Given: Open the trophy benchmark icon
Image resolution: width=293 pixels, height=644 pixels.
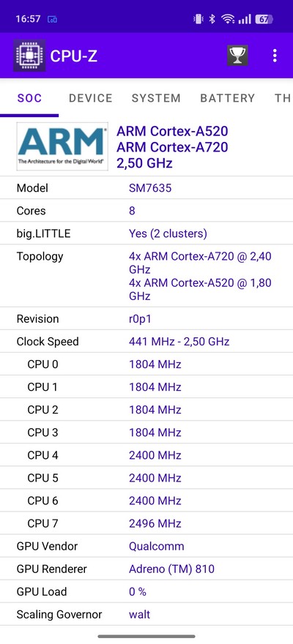Looking at the screenshot, I should pos(237,56).
